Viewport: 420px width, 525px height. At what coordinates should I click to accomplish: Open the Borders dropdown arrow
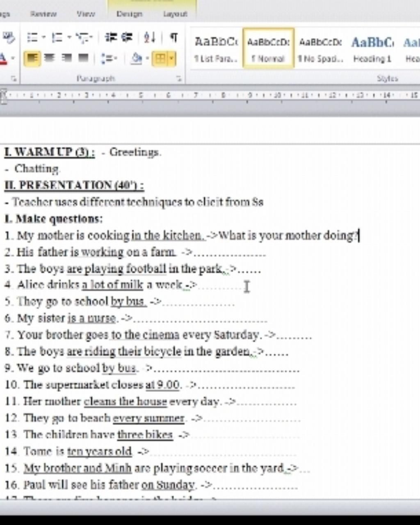coord(171,59)
